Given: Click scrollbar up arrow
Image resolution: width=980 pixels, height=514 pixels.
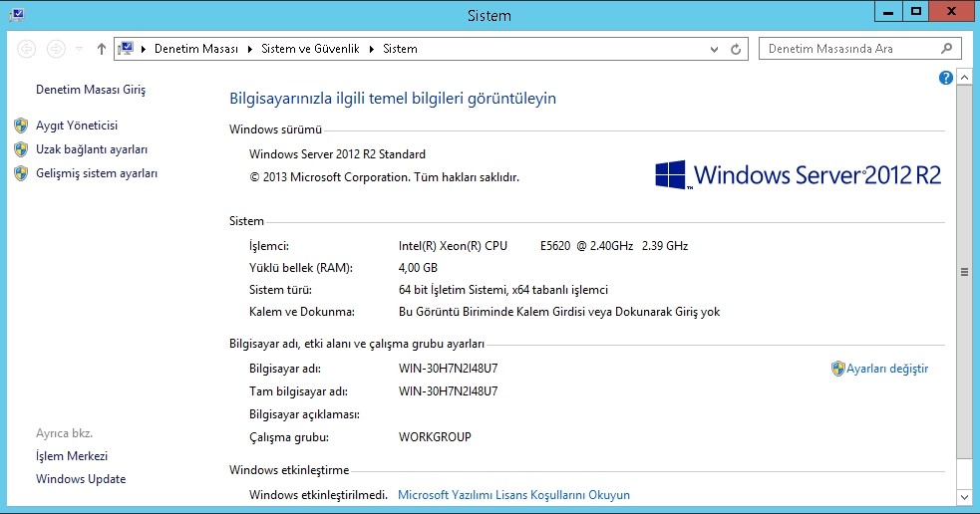Looking at the screenshot, I should (x=964, y=78).
